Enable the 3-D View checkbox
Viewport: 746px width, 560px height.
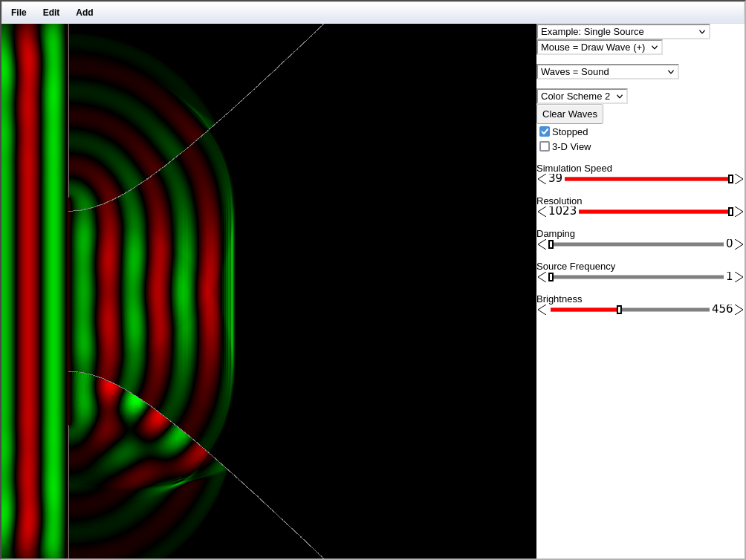pos(545,146)
